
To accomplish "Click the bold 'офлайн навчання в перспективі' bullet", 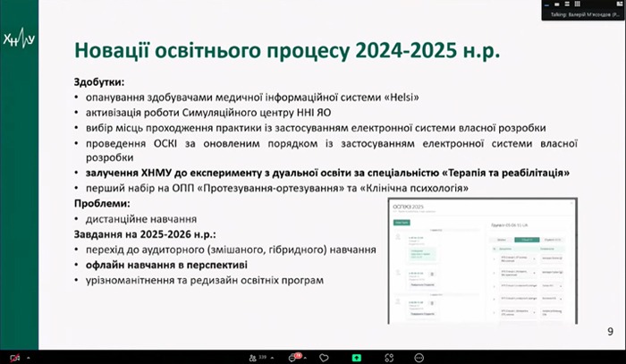I will (x=166, y=265).
